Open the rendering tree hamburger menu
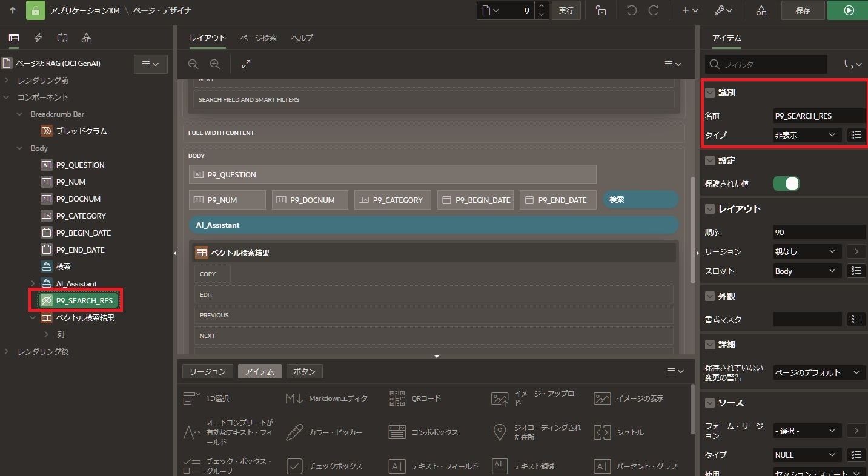The image size is (868, 476). pos(150,64)
